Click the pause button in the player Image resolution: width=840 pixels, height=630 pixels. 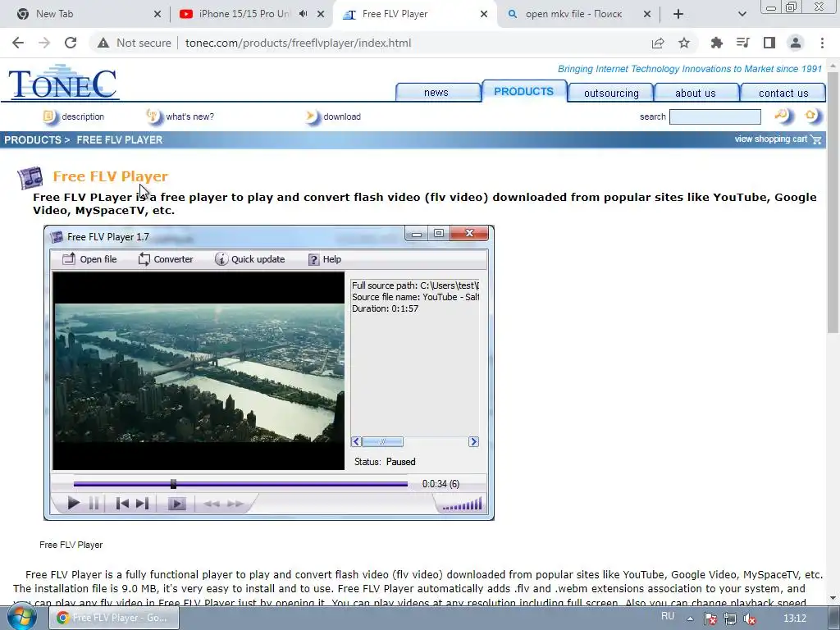tap(94, 504)
